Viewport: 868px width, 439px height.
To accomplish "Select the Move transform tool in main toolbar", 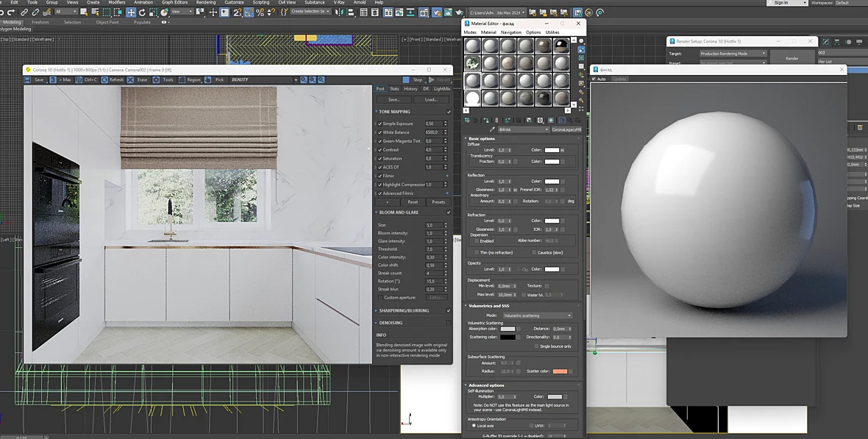I will (131, 13).
